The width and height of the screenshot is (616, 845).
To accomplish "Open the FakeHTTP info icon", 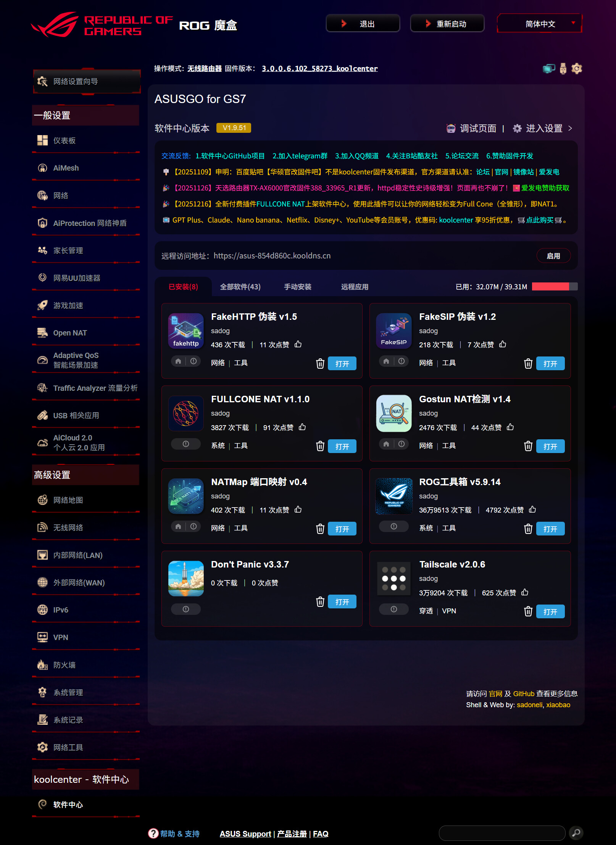I will pos(194,361).
